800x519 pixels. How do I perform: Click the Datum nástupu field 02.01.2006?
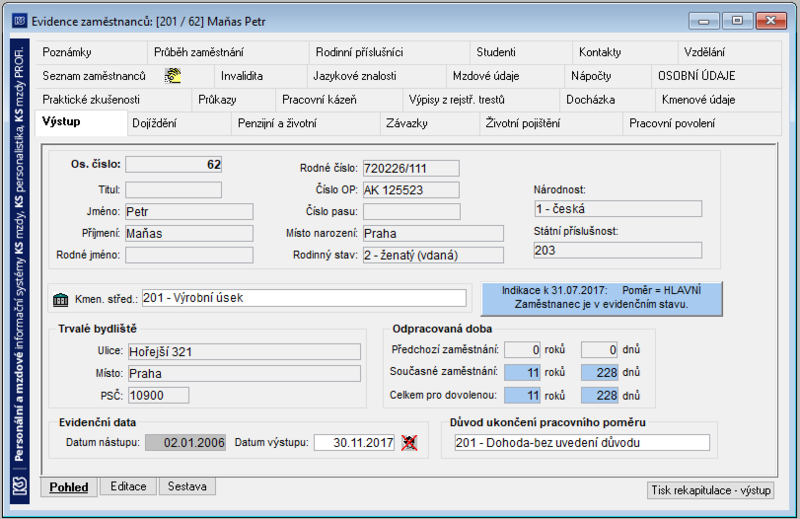click(x=185, y=442)
